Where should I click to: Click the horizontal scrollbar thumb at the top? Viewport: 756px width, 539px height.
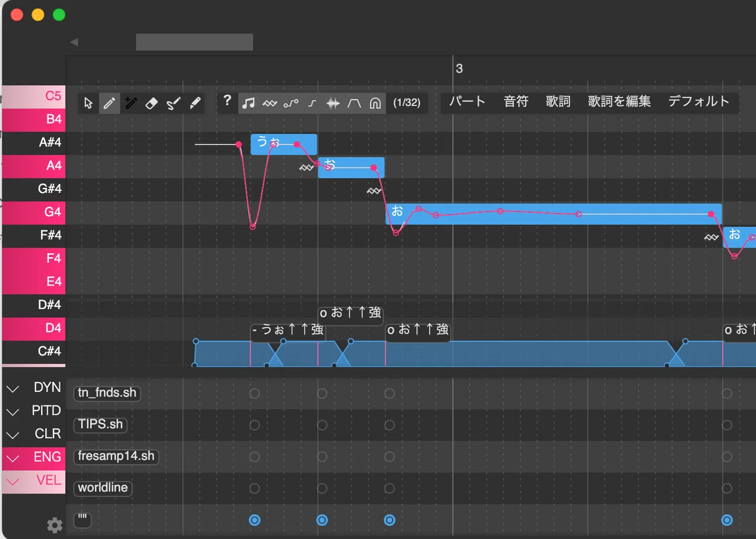pyautogui.click(x=195, y=42)
